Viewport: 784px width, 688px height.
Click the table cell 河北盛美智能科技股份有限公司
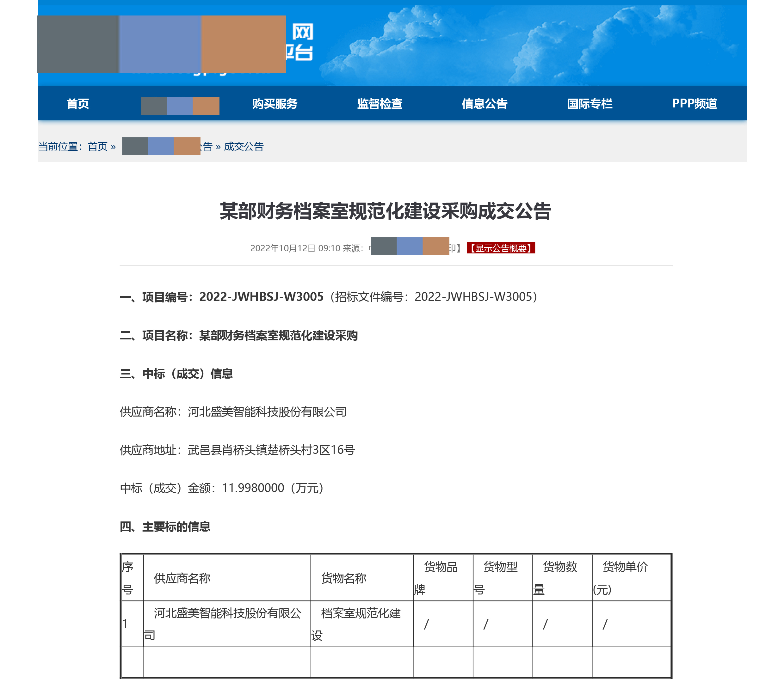pos(227,624)
